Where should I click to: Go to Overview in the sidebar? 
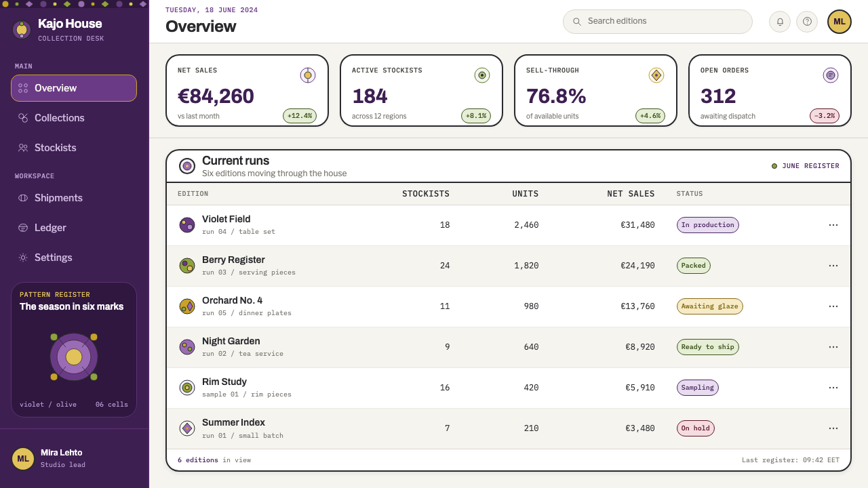tap(74, 88)
